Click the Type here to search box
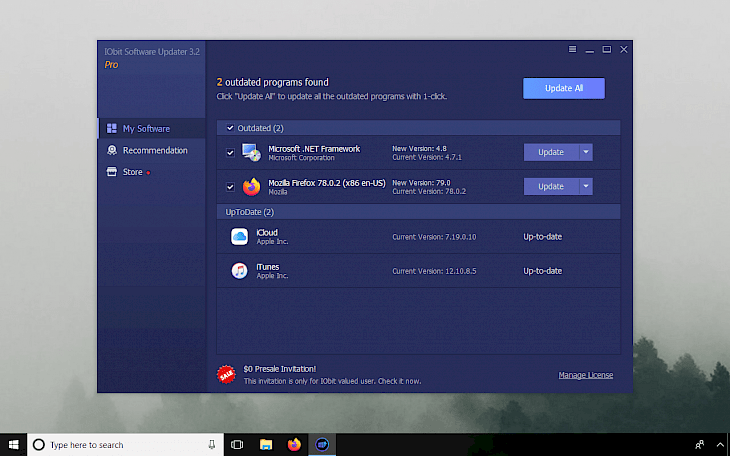The height and width of the screenshot is (456, 730). pos(125,445)
